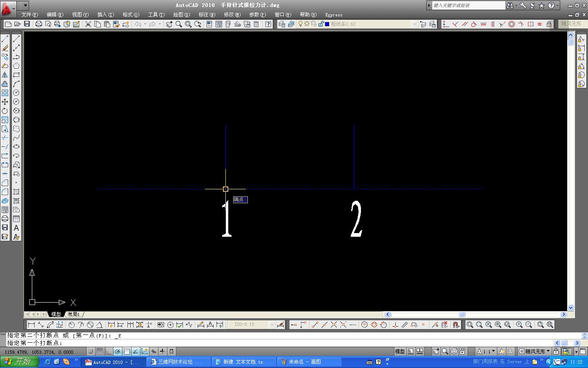Click the Realtime Zoom magnifier icon

pos(179,24)
